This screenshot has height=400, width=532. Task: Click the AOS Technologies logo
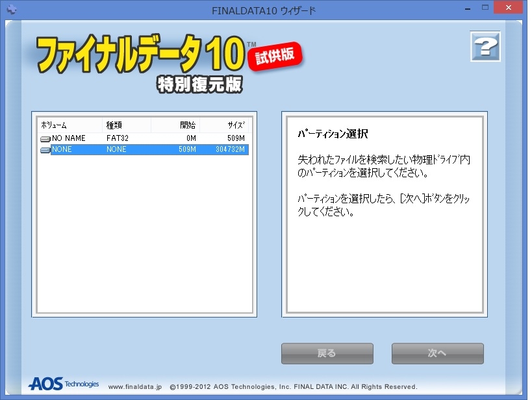64,384
